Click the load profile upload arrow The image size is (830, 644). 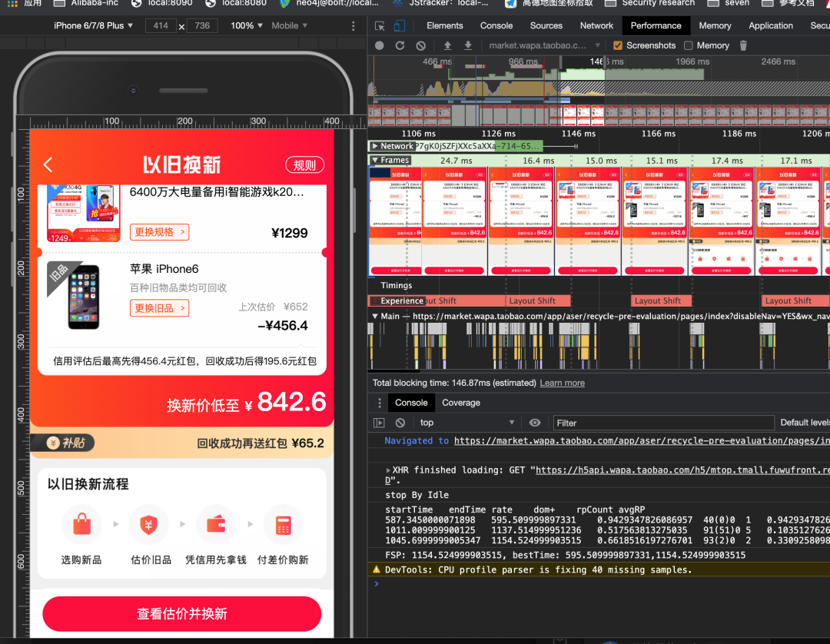[447, 45]
